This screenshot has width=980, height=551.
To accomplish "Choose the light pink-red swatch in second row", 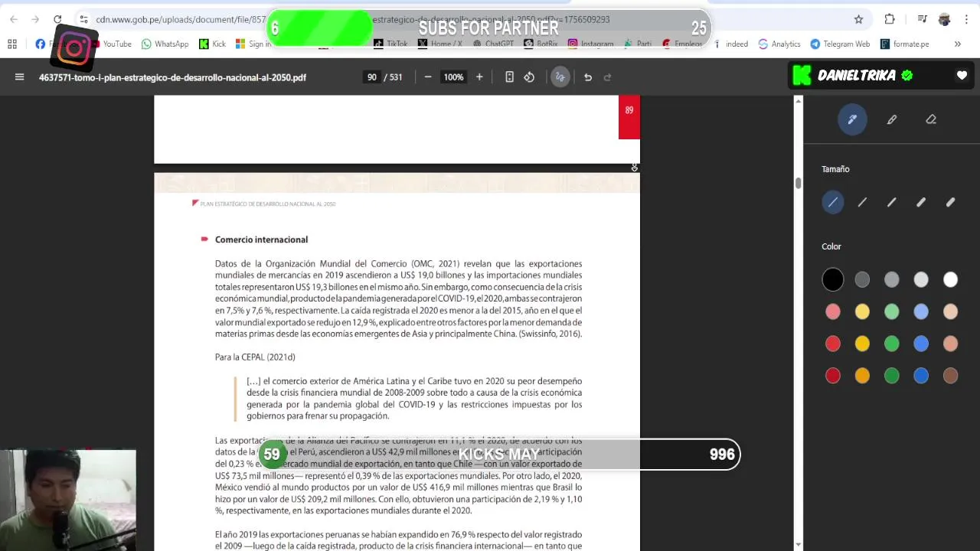I will (833, 311).
